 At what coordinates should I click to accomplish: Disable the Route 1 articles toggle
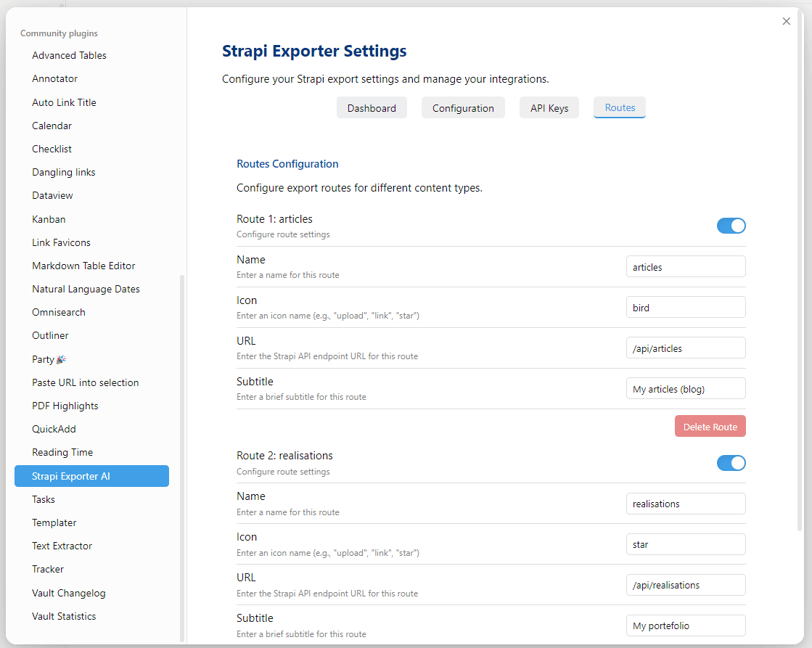pyautogui.click(x=731, y=226)
